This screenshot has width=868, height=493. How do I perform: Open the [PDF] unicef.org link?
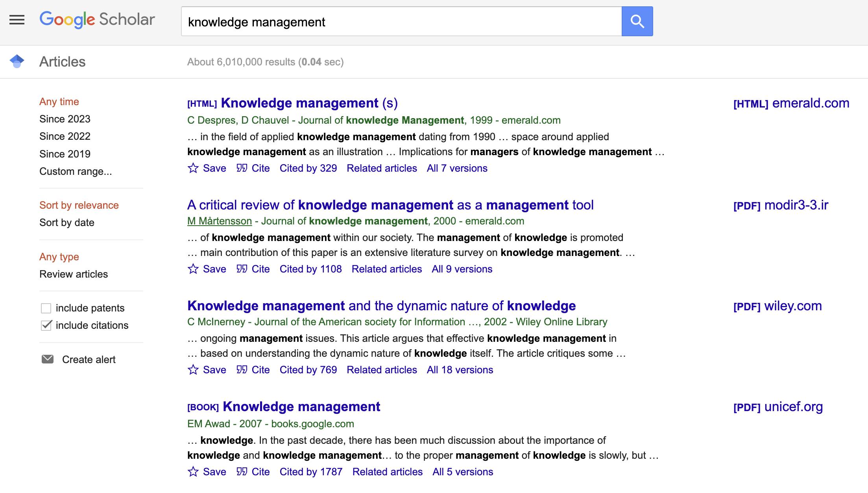778,407
